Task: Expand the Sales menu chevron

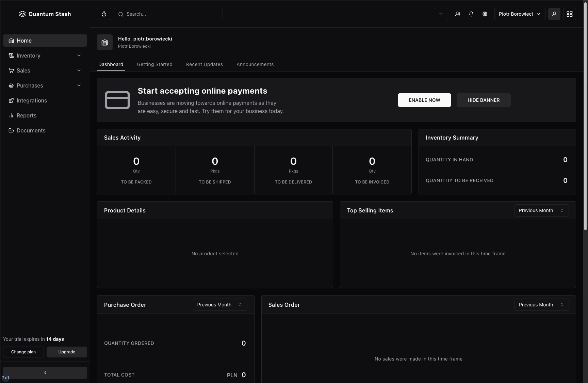Action: [79, 70]
